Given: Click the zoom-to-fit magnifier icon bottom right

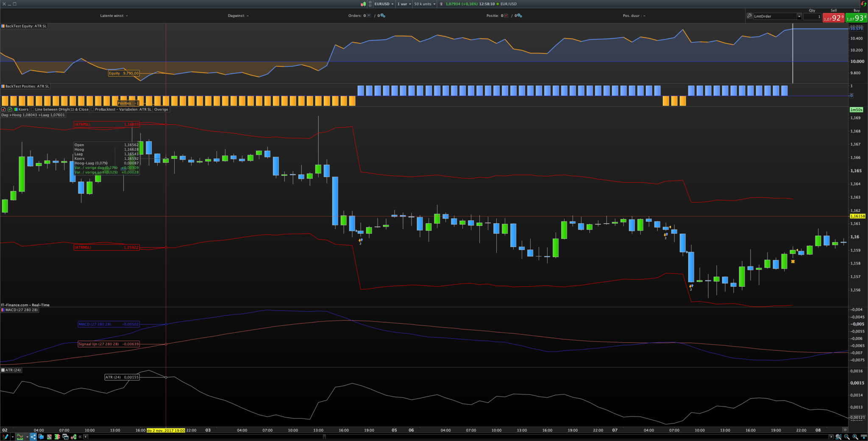Looking at the screenshot, I should click(x=838, y=437).
